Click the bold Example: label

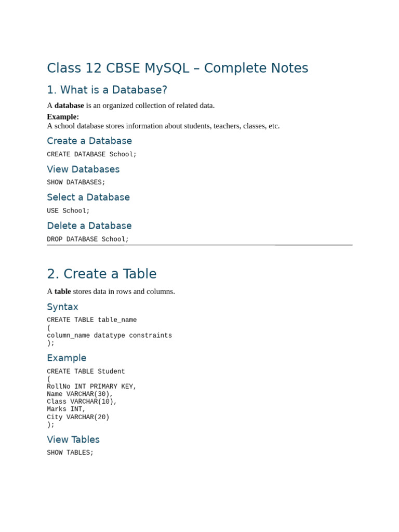point(63,117)
